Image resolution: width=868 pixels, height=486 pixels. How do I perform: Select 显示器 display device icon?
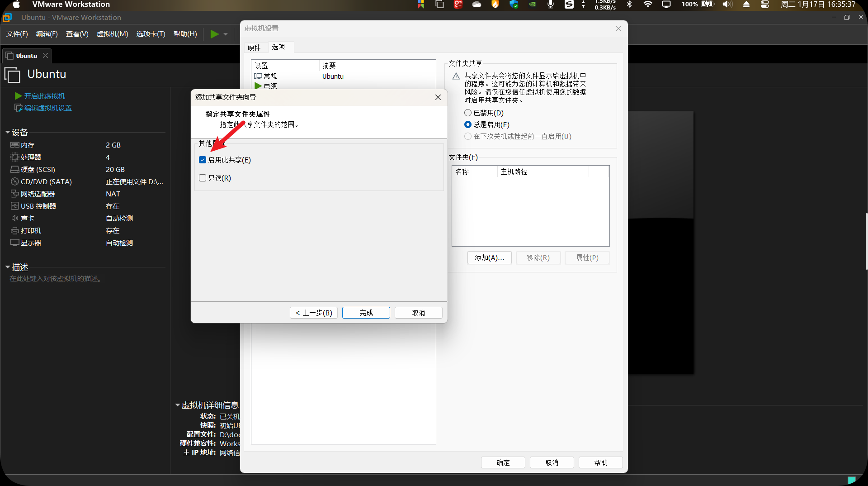click(x=15, y=243)
